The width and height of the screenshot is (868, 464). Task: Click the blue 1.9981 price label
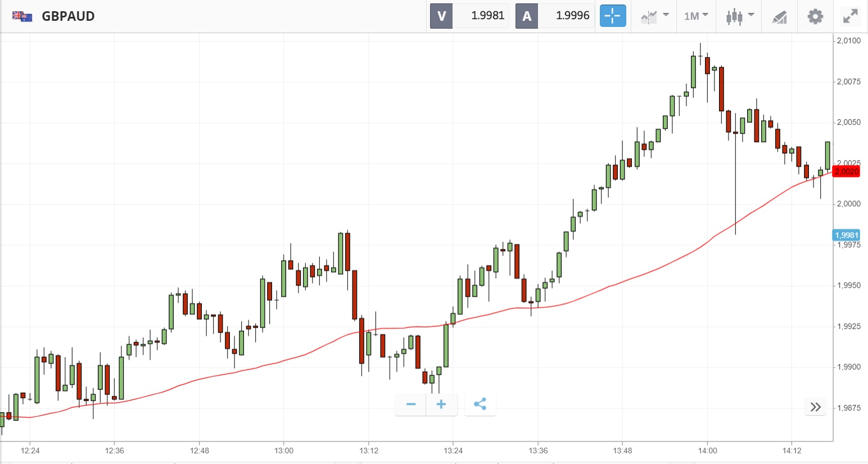coord(846,235)
